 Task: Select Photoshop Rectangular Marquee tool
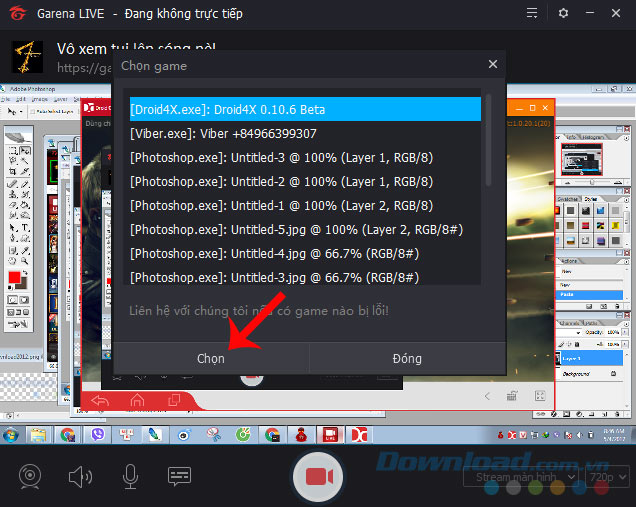click(13, 151)
